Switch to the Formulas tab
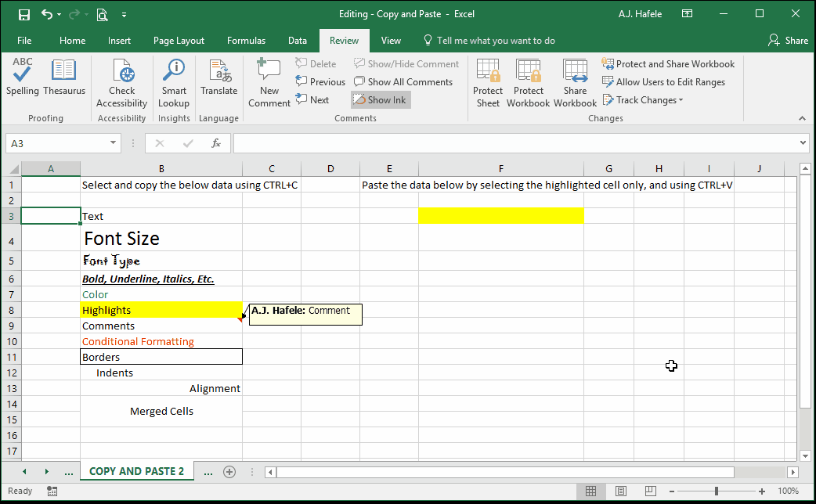The width and height of the screenshot is (816, 504). 246,40
